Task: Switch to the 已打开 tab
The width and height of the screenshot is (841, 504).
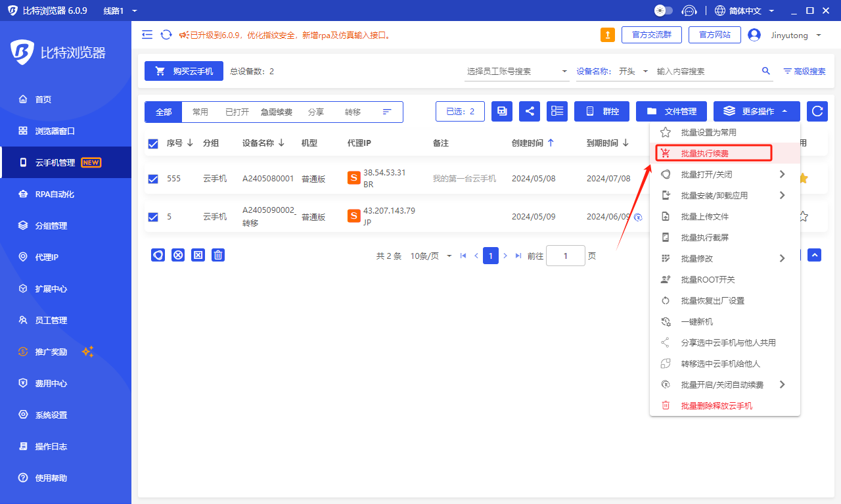Action: pyautogui.click(x=237, y=112)
